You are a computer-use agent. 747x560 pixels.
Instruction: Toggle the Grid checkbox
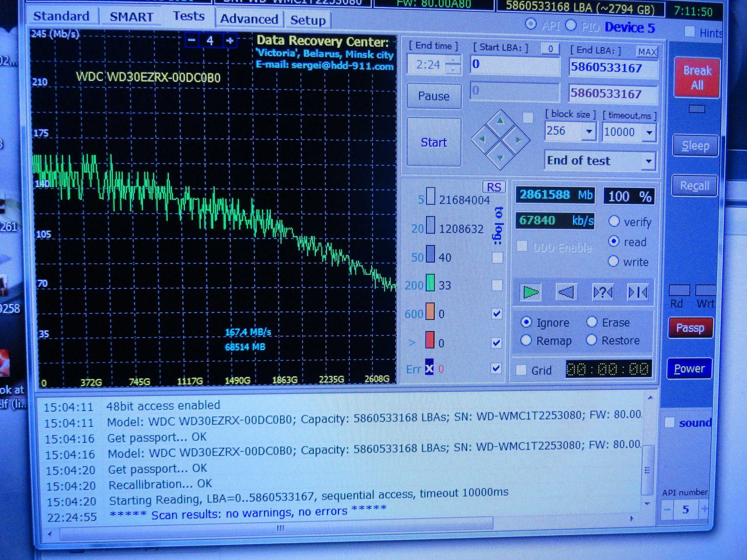[522, 370]
